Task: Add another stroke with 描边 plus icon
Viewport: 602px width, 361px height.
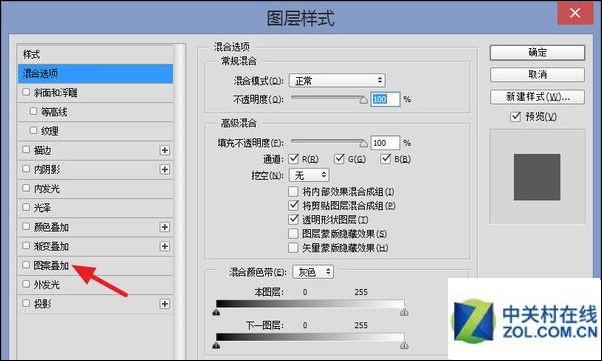Action: [x=165, y=150]
